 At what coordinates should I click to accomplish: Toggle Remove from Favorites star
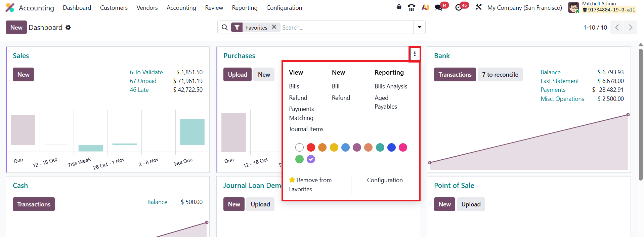click(292, 180)
